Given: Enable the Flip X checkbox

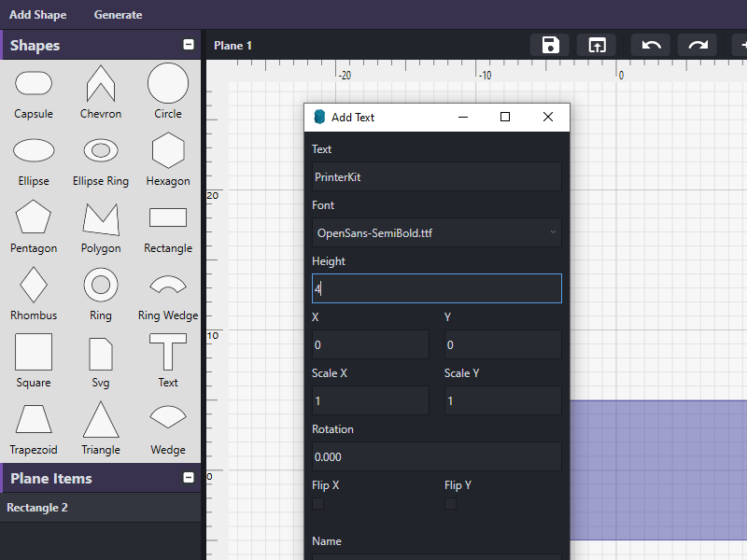Looking at the screenshot, I should [x=317, y=503].
